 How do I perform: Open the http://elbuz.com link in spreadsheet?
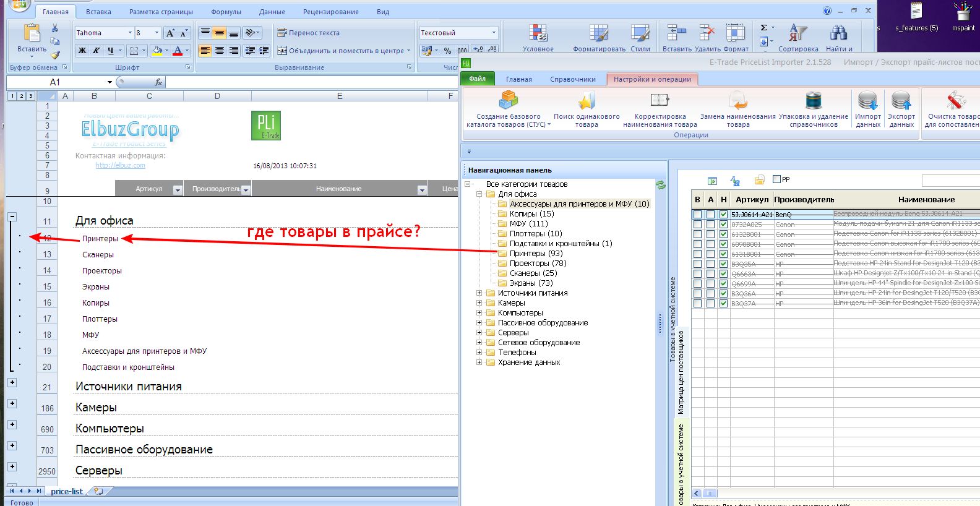click(x=120, y=166)
